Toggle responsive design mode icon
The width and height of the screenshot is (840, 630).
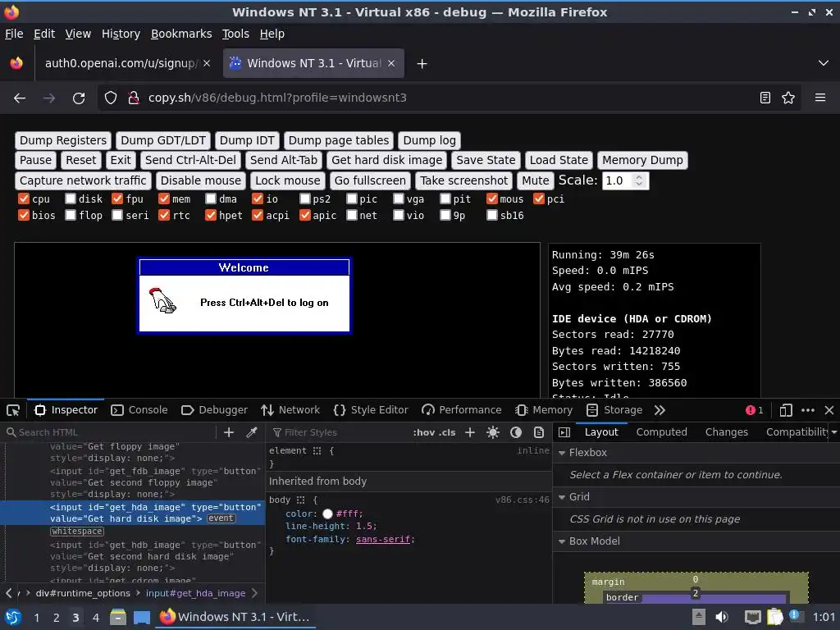pos(786,410)
